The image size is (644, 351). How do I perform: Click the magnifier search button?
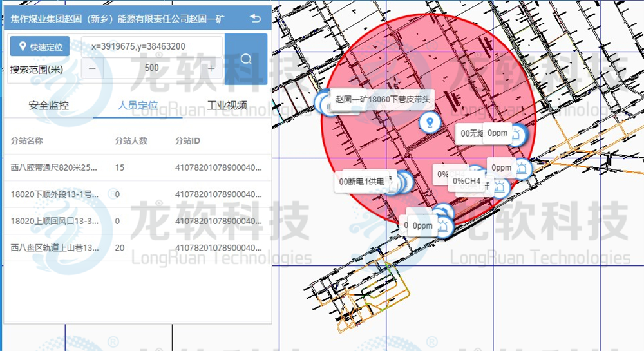tap(245, 59)
